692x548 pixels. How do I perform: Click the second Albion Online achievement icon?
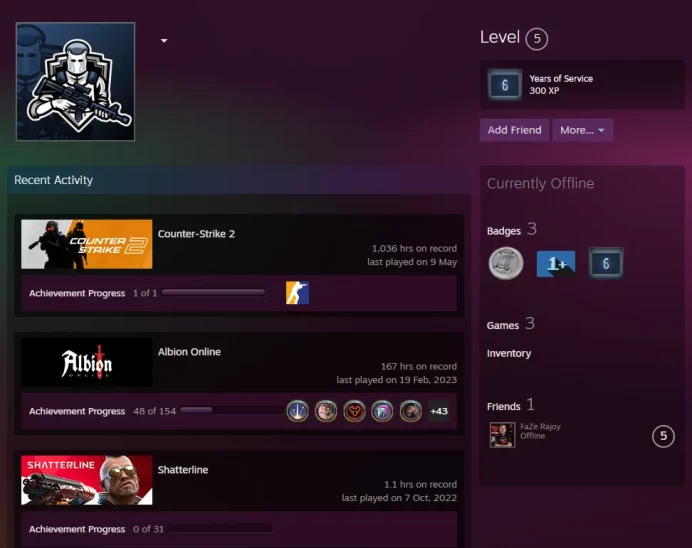[326, 411]
